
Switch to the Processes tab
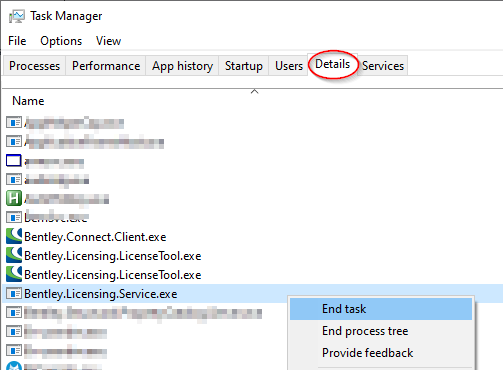point(34,66)
